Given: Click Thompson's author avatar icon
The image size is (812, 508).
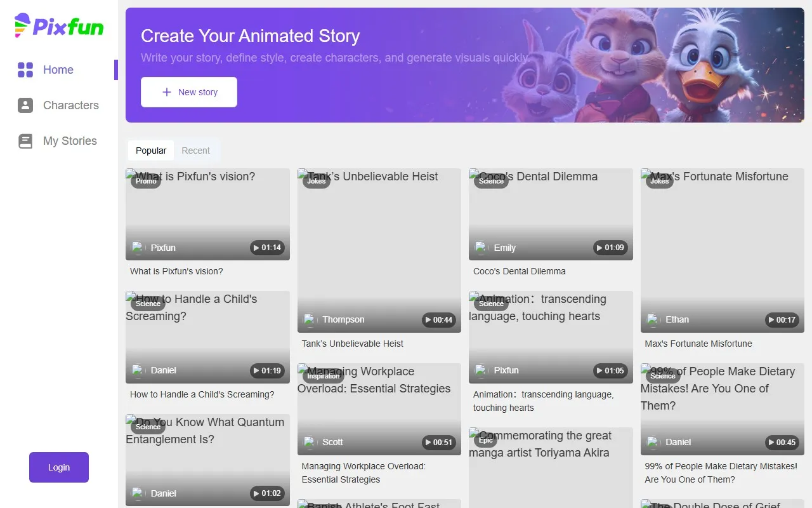Looking at the screenshot, I should coord(310,319).
